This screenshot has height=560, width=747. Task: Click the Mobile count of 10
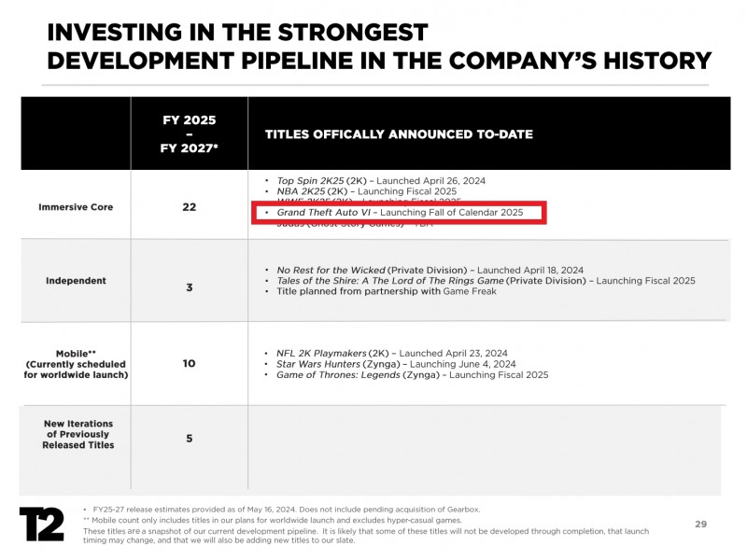[x=189, y=363]
